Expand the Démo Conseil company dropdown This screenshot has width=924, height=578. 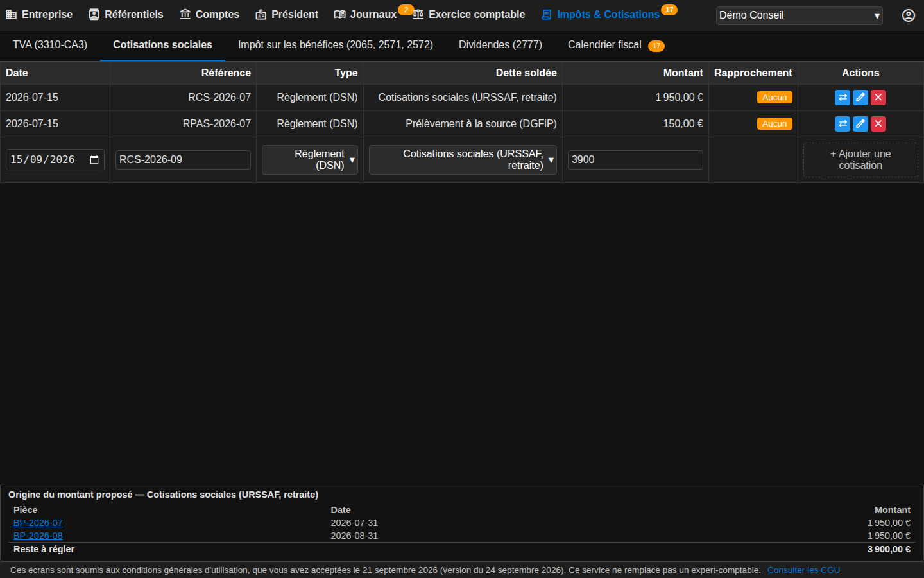coord(800,15)
